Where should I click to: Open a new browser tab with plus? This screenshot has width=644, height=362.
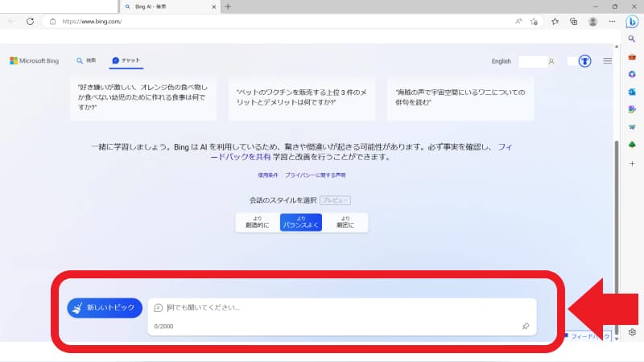228,6
